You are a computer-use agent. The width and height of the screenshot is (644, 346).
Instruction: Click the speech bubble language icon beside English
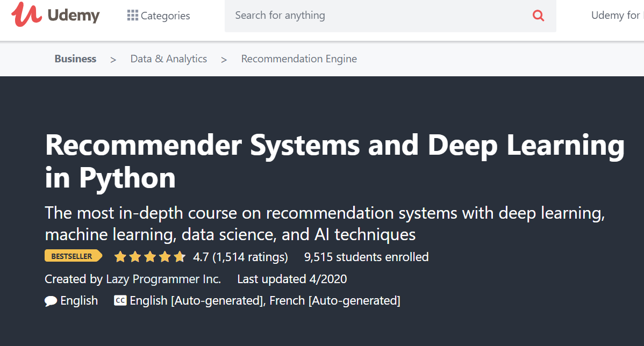[50, 300]
